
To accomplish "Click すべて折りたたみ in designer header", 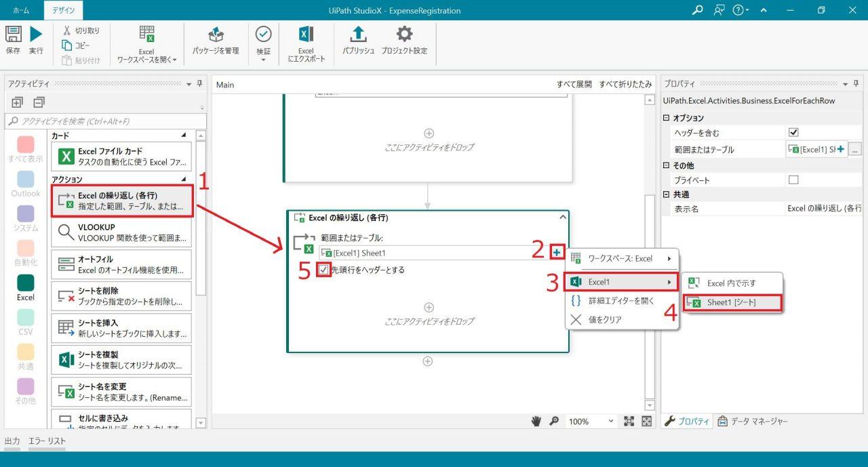I will click(x=625, y=85).
